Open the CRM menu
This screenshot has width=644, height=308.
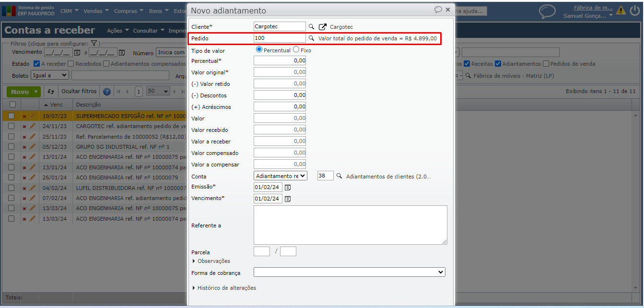pos(70,11)
